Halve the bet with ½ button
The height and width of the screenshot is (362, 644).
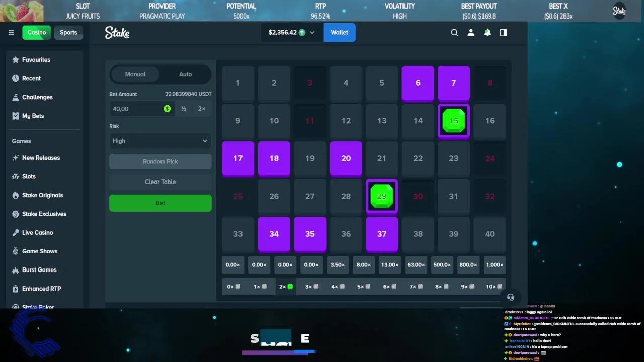(184, 109)
